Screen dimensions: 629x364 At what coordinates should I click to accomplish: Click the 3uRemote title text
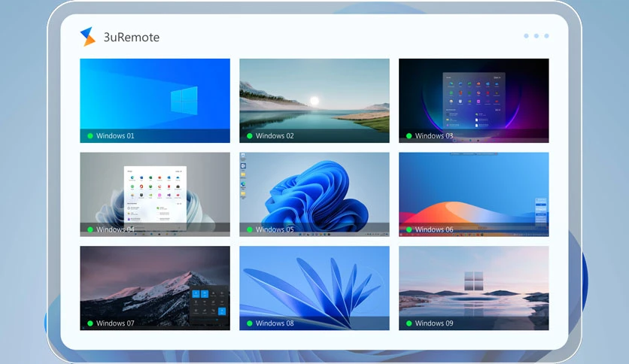click(x=132, y=38)
